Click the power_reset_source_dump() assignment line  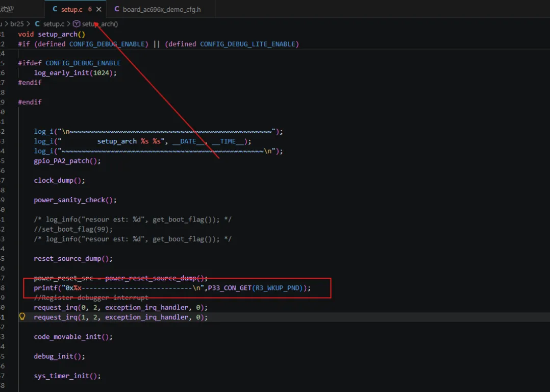pyautogui.click(x=121, y=278)
